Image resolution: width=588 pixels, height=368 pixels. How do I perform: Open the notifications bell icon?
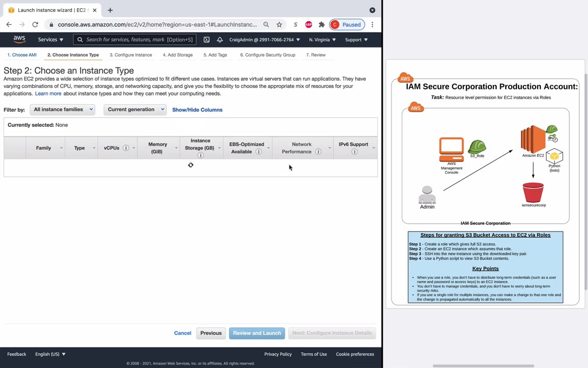pyautogui.click(x=220, y=39)
